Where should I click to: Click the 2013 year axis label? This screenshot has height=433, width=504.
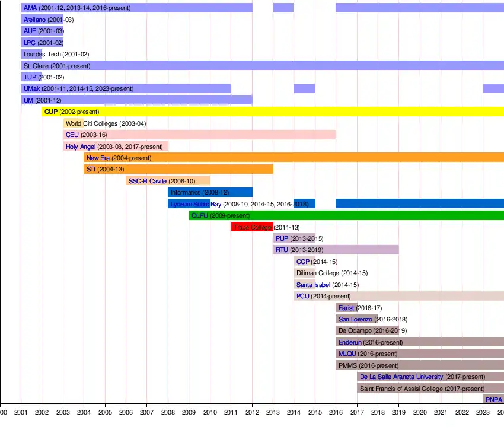point(273,412)
